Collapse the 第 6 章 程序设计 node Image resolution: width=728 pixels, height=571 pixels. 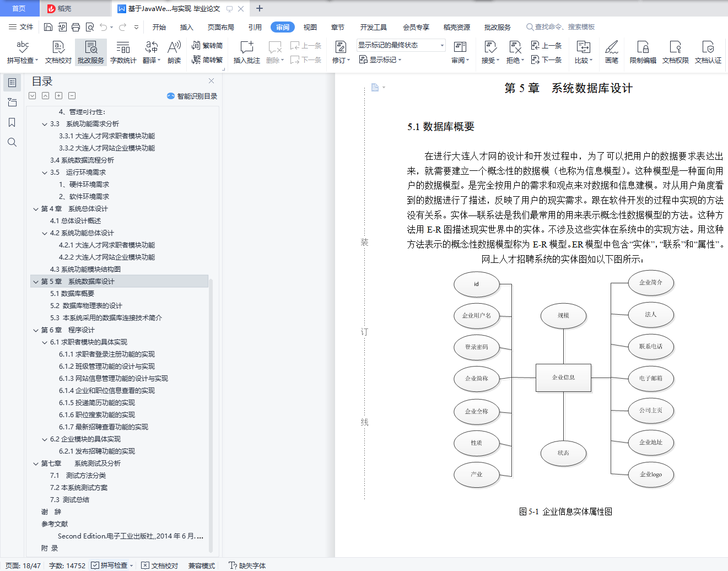36,330
